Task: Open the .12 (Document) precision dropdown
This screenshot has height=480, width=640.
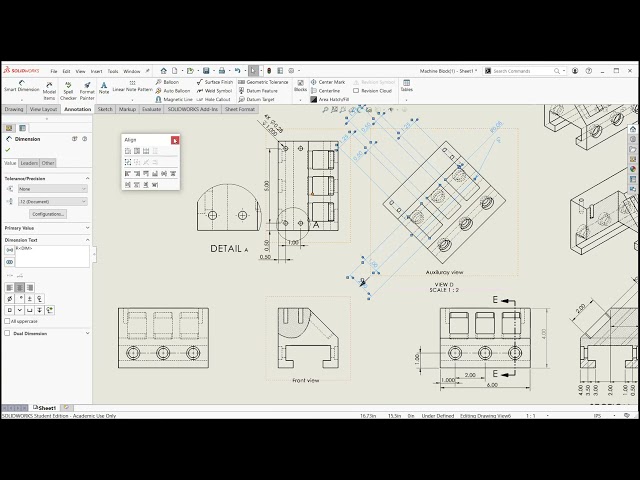Action: point(53,202)
